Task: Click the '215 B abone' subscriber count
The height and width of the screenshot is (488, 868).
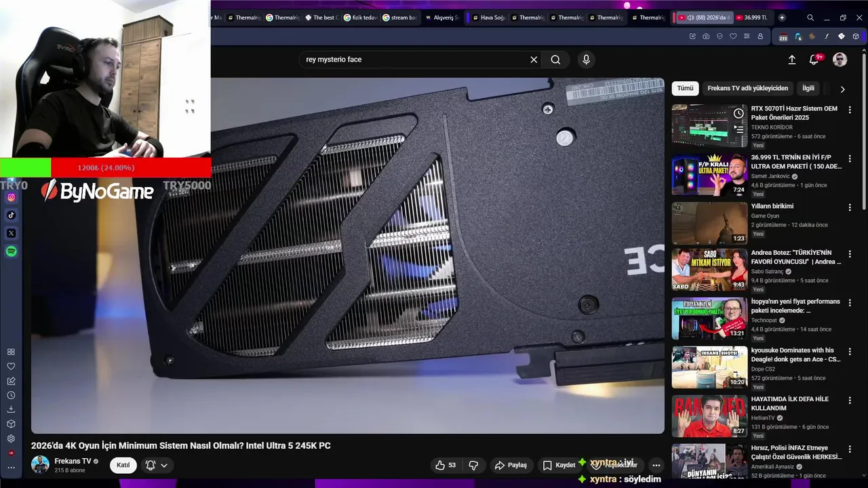Action: pyautogui.click(x=69, y=470)
